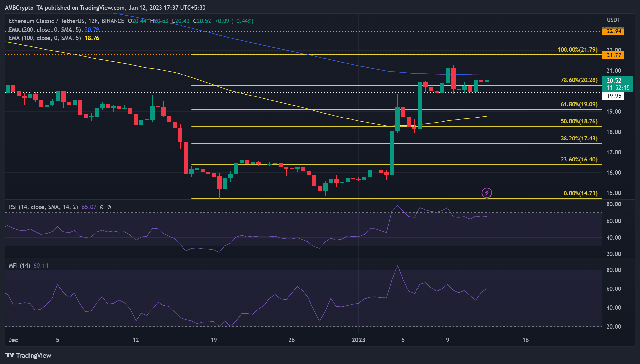This screenshot has width=640, height=364.
Task: Click the 80.00 tick on RSI axis
Action: click(x=614, y=204)
